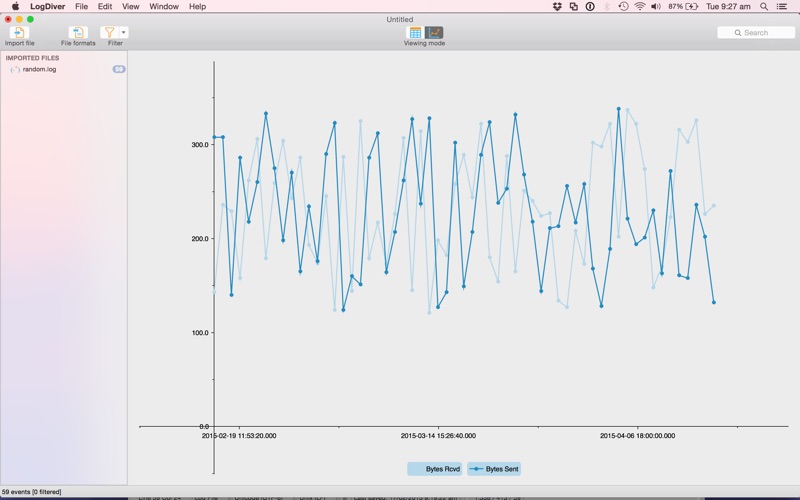This screenshot has height=500, width=800.
Task: Click the Import file toolbar icon
Action: pos(19,33)
